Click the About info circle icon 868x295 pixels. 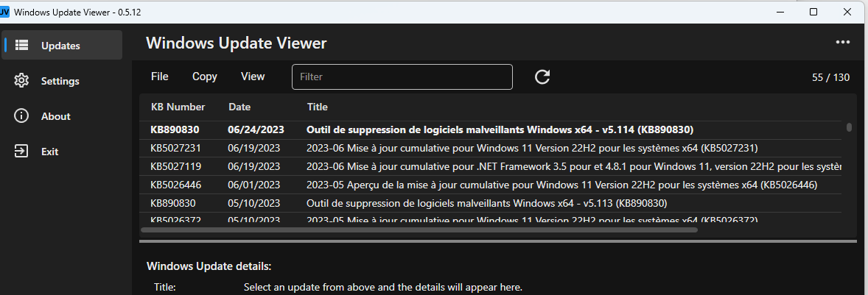pyautogui.click(x=21, y=116)
